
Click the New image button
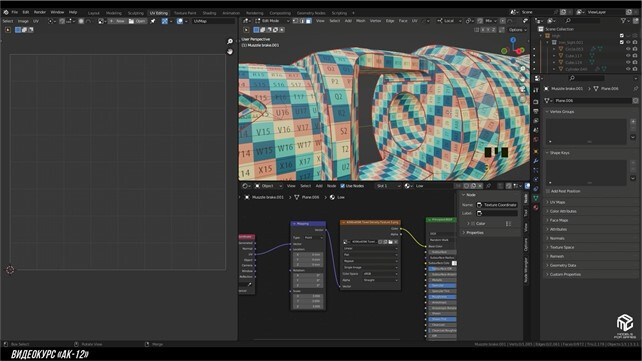118,21
